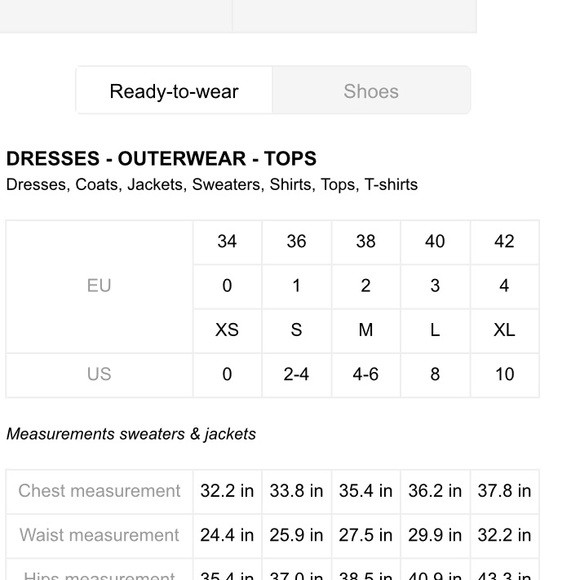Click chest value 37.8 in
The width and height of the screenshot is (580, 580).
tap(505, 492)
